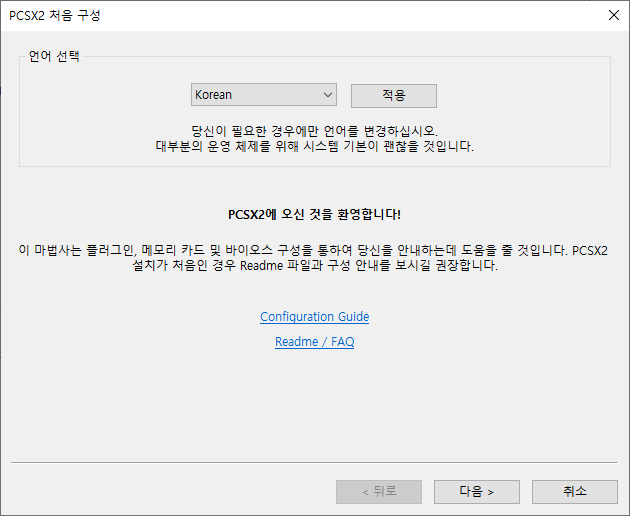
Task: Click the line 당신이 필요한 경우에만 언어를 변경하십시오.
Action: point(315,131)
